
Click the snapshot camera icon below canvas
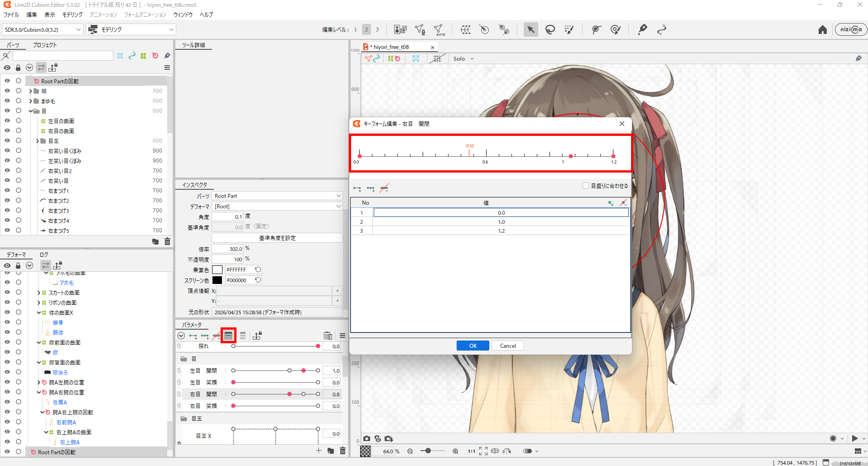point(366,438)
